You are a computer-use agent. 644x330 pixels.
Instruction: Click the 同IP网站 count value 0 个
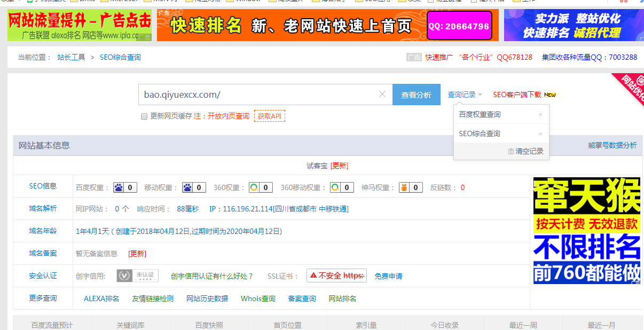(122, 209)
